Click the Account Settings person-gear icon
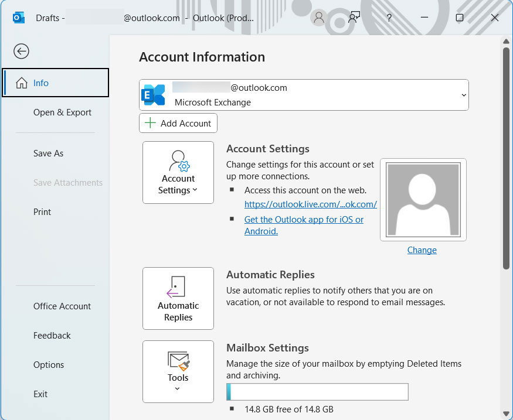 tap(179, 161)
